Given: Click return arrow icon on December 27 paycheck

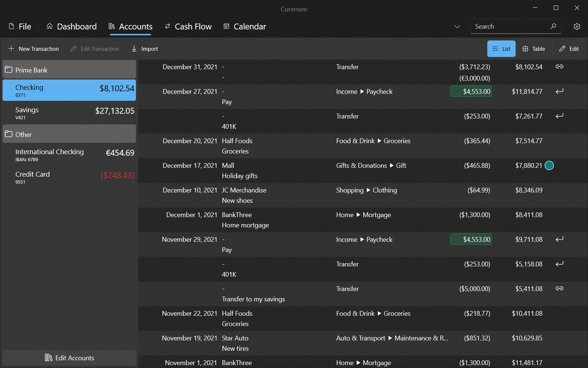Looking at the screenshot, I should 559,91.
